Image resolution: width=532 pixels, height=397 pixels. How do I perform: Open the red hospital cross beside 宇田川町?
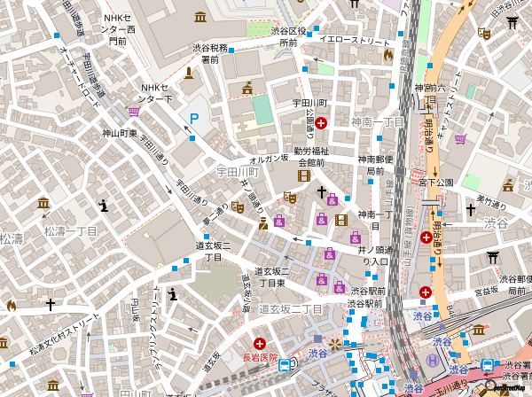321,123
